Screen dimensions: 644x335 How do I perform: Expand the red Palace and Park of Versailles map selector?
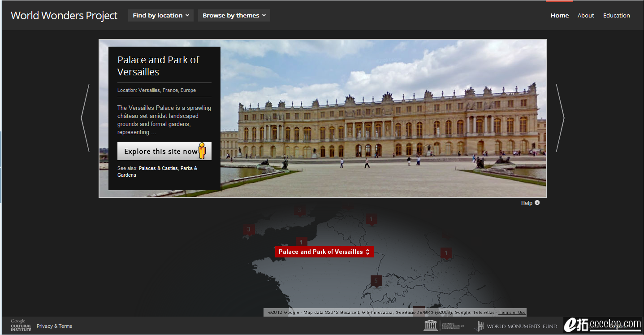tap(324, 252)
